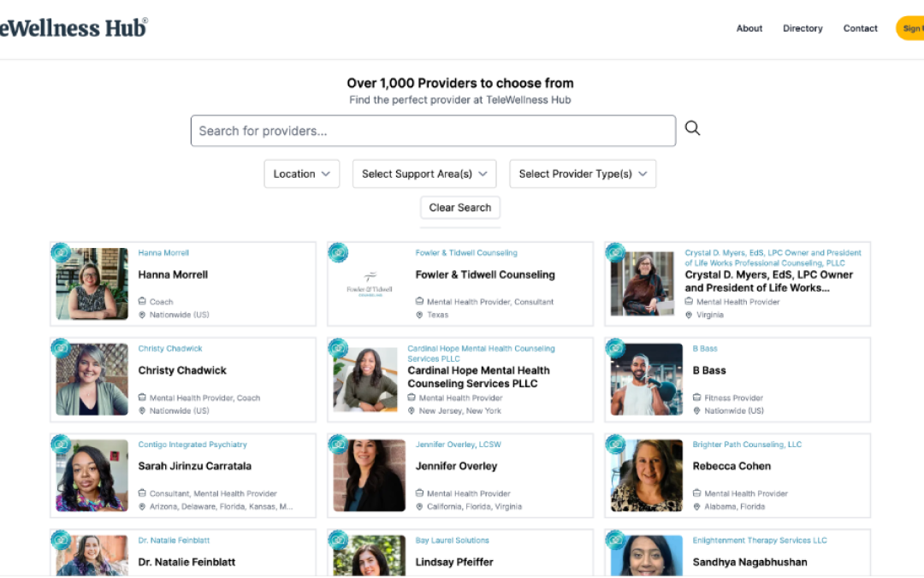924x578 pixels.
Task: Click the bold Sandhya Nagabhushan name
Action: coord(749,562)
